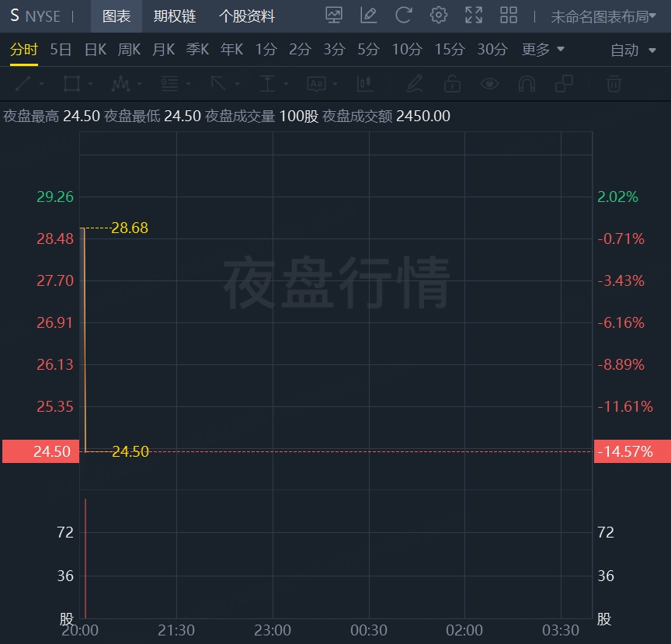Select the 周K timeframe
The width and height of the screenshot is (671, 644).
click(129, 50)
